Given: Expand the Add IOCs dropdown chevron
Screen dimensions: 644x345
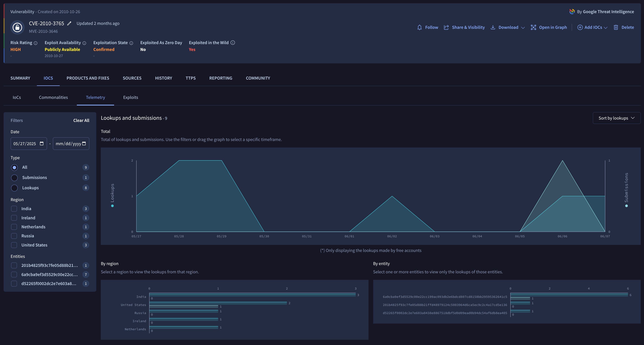Looking at the screenshot, I should pos(605,28).
